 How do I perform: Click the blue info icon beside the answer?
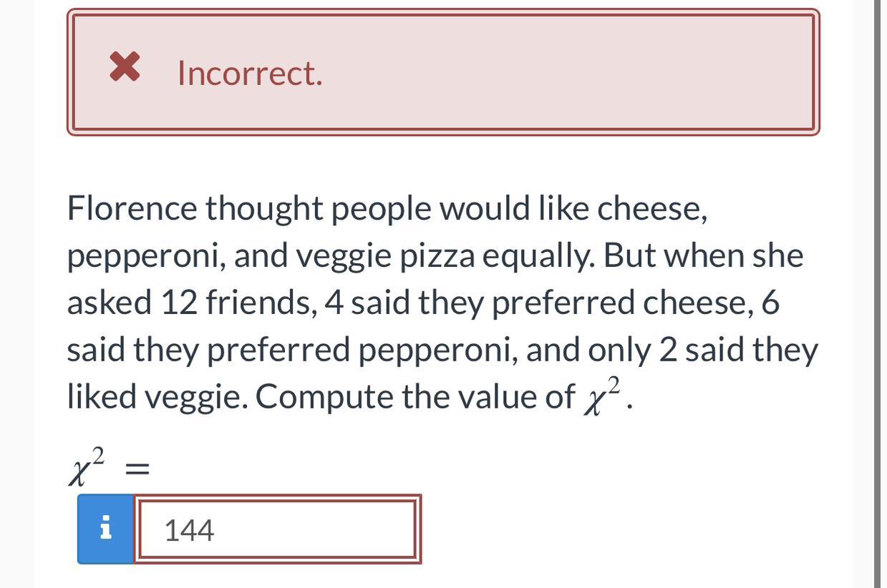tap(106, 529)
